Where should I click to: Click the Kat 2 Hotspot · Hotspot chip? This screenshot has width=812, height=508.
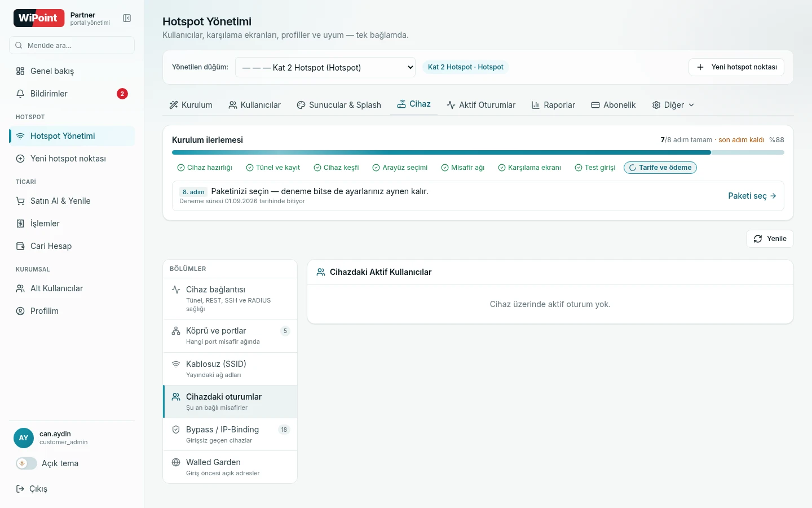pos(466,67)
